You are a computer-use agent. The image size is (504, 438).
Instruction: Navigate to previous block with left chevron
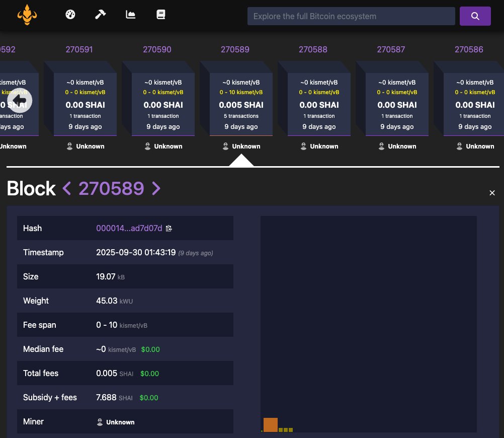pyautogui.click(x=66, y=188)
